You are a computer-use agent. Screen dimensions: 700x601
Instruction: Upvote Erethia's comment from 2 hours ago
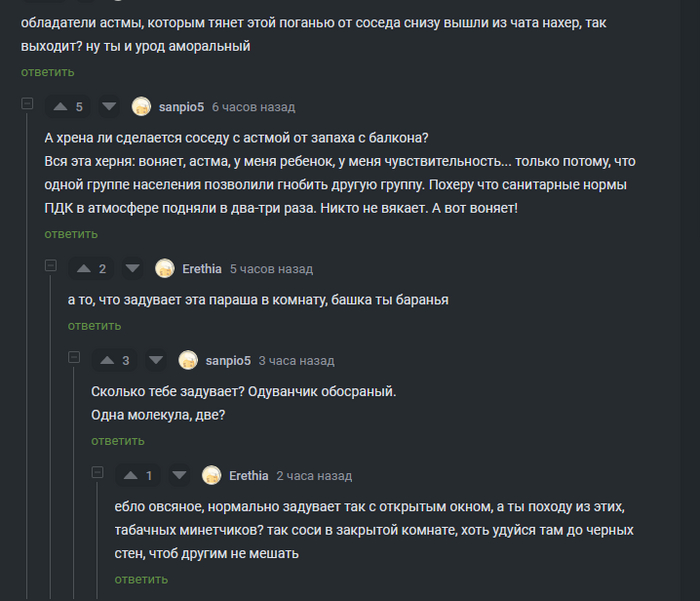[130, 476]
